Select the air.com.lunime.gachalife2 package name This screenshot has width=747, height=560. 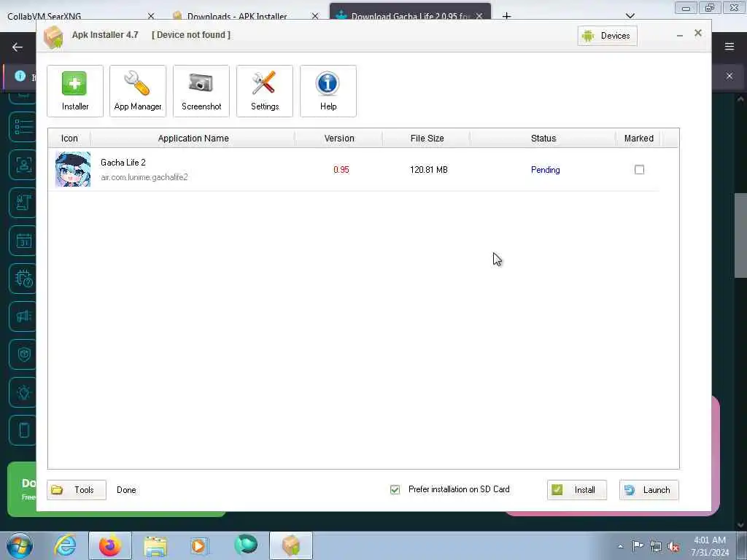144,177
